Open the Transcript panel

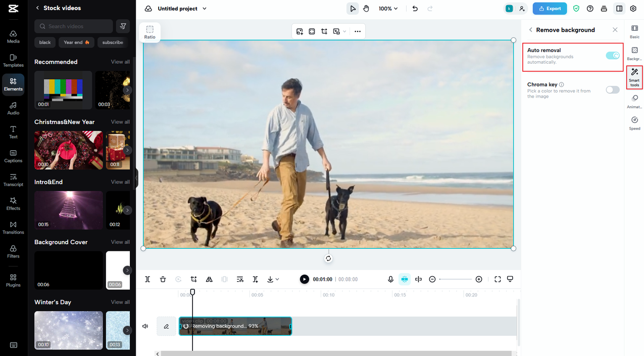coord(13,180)
